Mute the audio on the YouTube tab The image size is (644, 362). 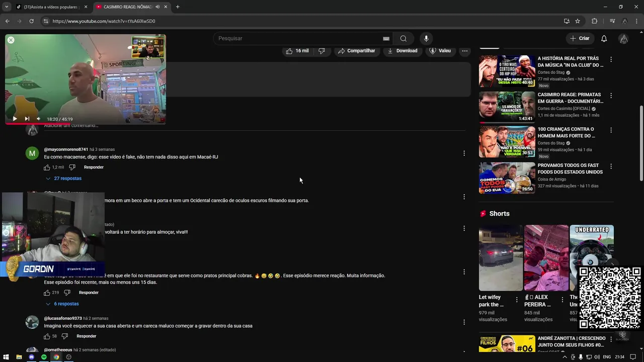click(157, 7)
